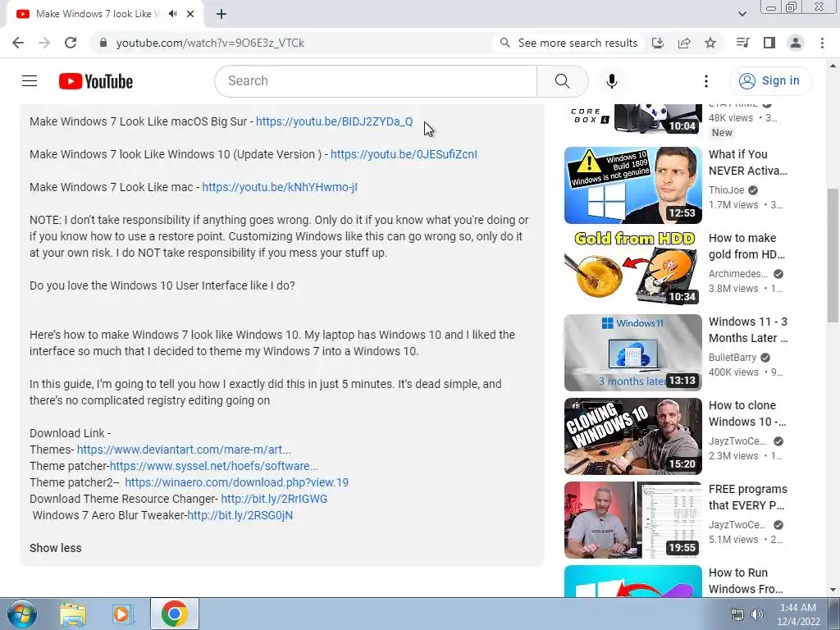
Task: Click the 'Windows 11 - 3 Months Later' title
Action: pyautogui.click(x=748, y=330)
